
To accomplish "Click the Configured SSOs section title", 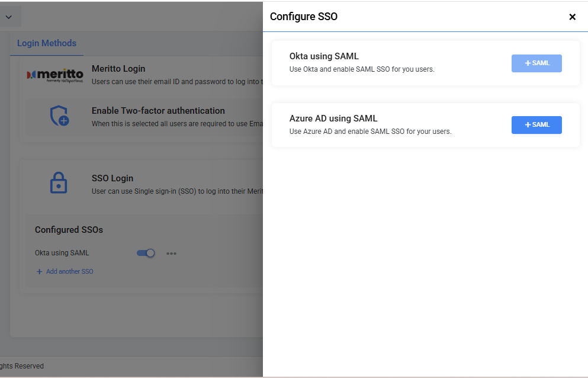I will pos(69,230).
